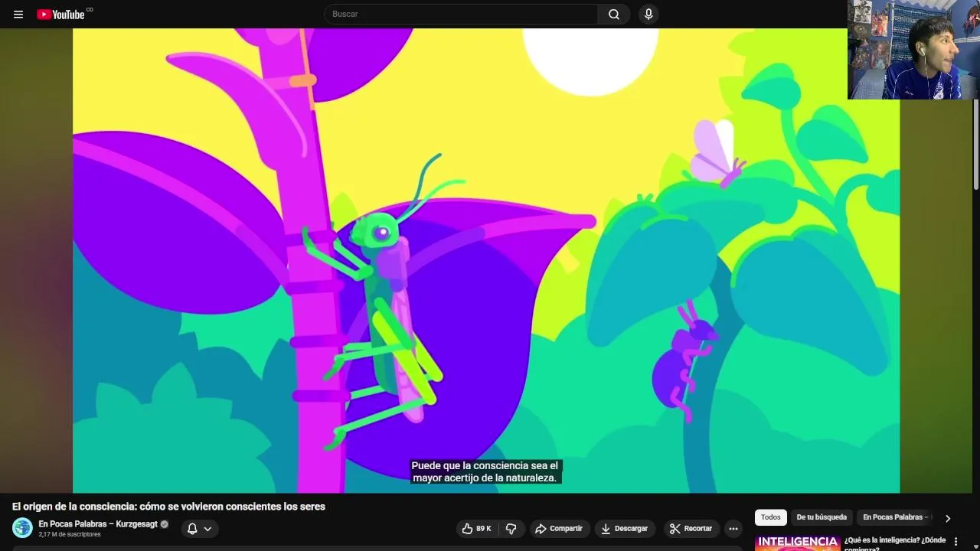Go to the YouTube home logo

[60, 14]
